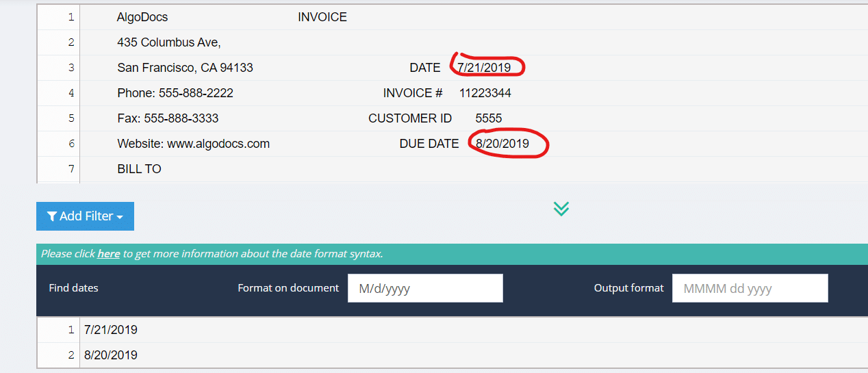Screen dimensions: 868x373
Task: Click the Find dates filter label
Action: (73, 288)
